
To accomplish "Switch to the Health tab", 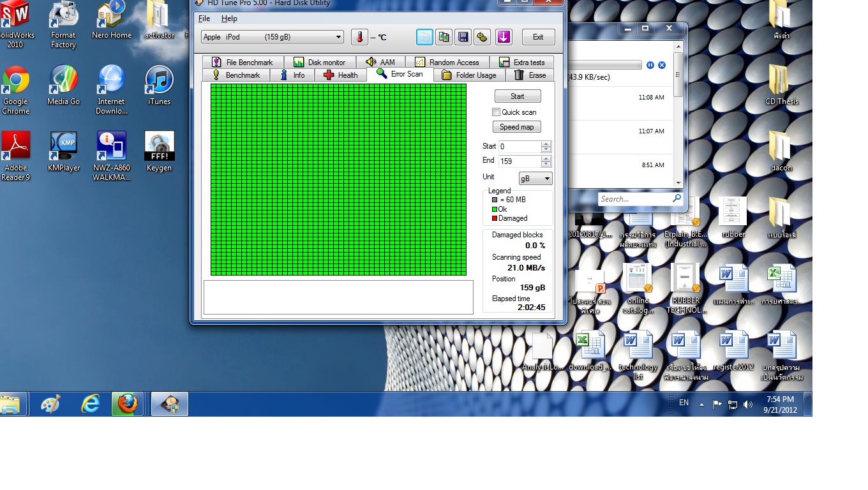I will click(341, 75).
